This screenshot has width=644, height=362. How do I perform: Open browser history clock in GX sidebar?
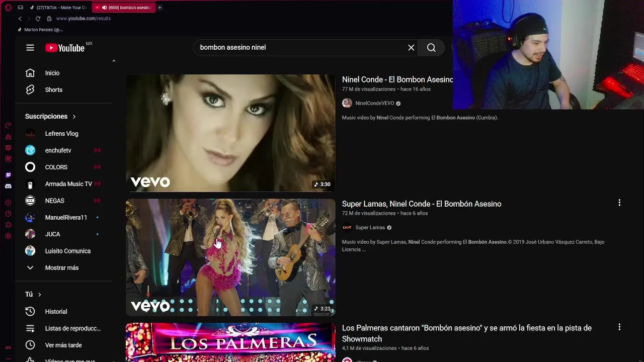[x=8, y=214]
